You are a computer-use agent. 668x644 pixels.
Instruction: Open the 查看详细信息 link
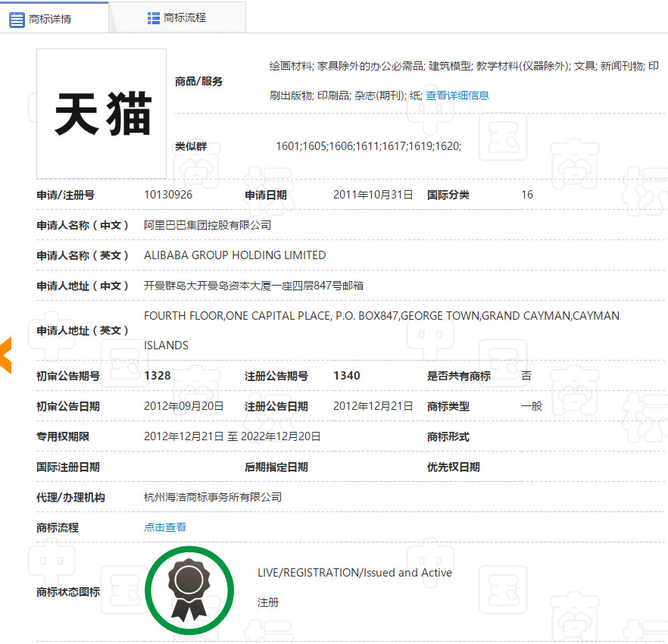(x=457, y=95)
